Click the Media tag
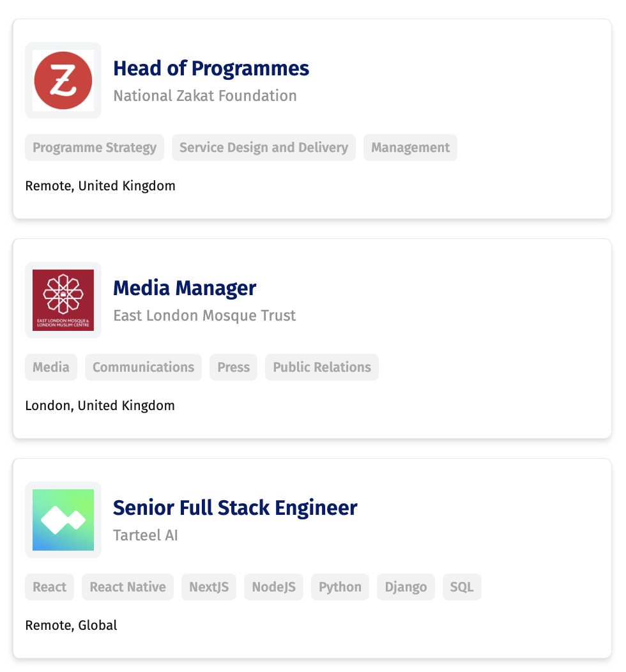 [50, 367]
